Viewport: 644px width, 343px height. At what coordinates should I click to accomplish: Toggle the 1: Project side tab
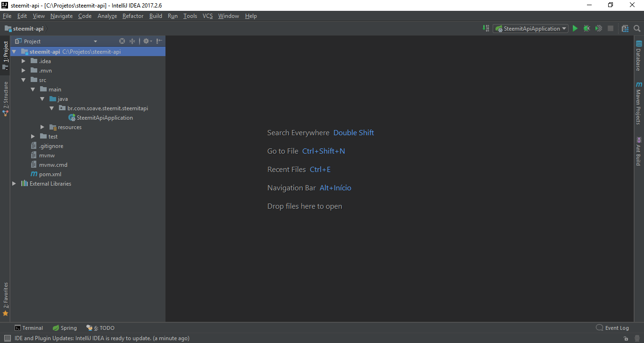[x=5, y=56]
